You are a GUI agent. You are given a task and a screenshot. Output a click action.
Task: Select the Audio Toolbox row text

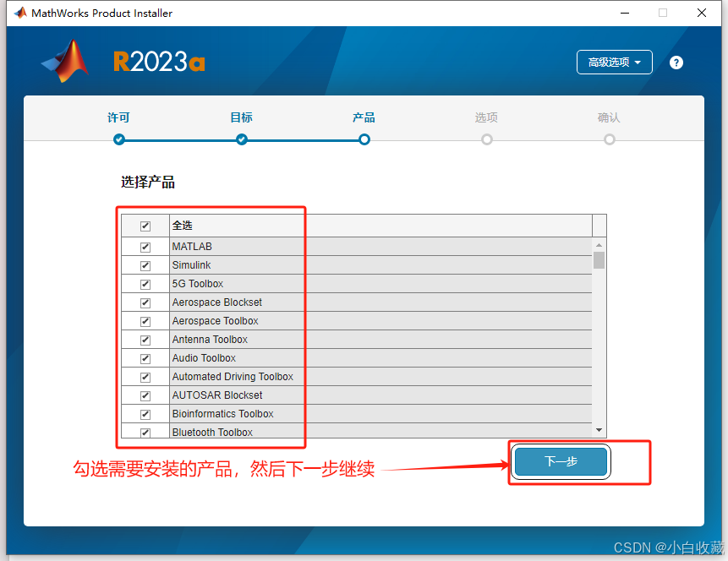pyautogui.click(x=204, y=357)
